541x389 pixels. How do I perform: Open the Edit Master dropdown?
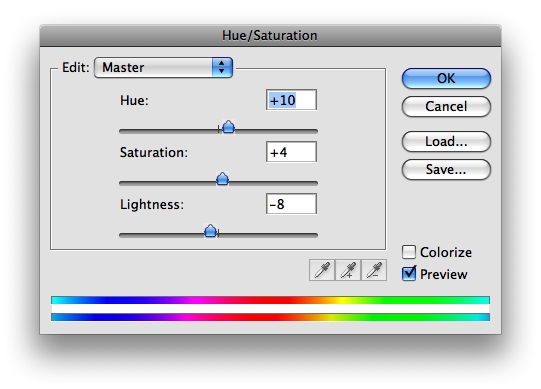pyautogui.click(x=164, y=67)
